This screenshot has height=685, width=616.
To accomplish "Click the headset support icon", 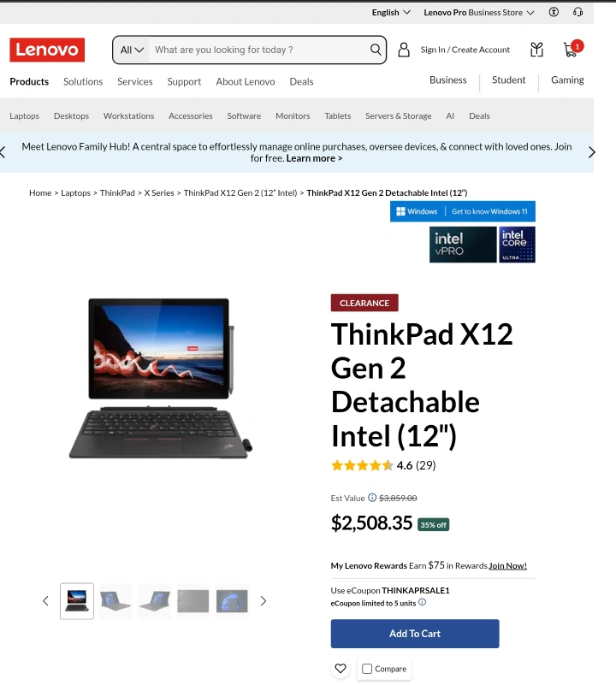I will tap(578, 12).
